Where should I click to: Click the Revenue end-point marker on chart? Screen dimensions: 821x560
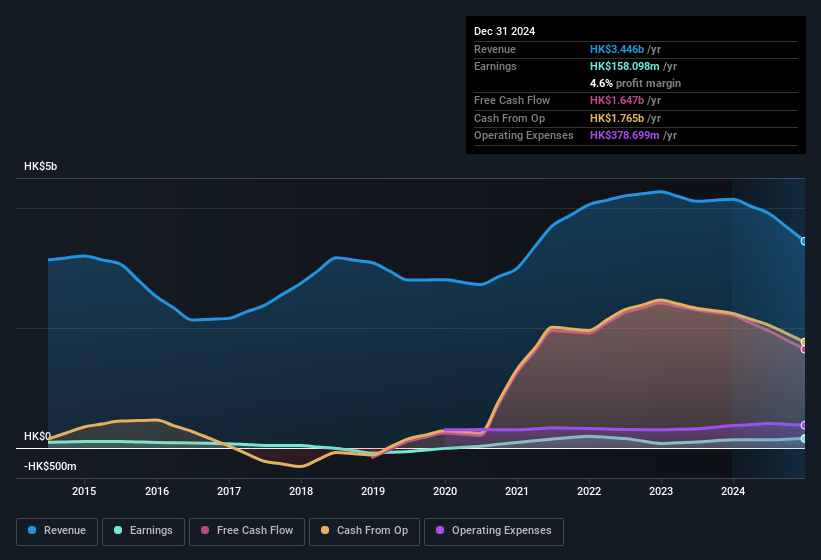pos(804,241)
